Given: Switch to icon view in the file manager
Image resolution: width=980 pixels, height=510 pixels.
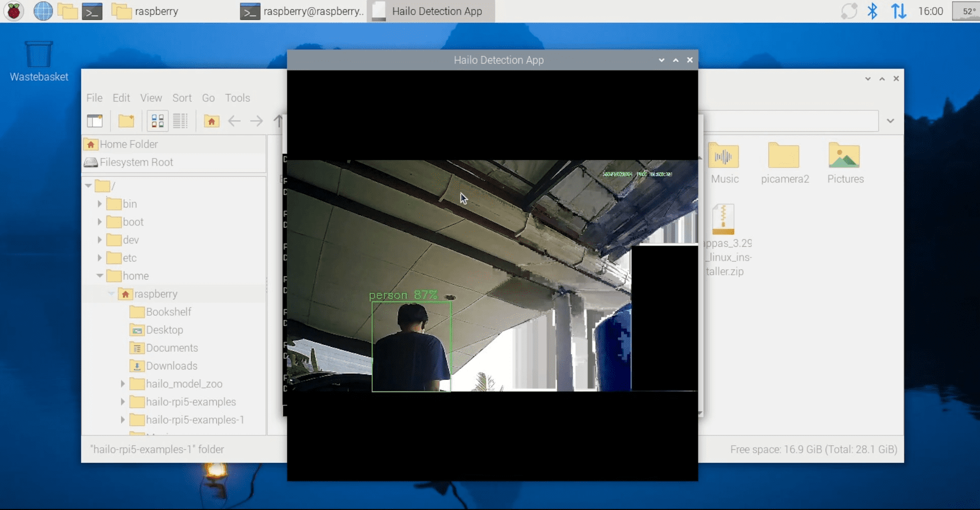Looking at the screenshot, I should point(157,121).
